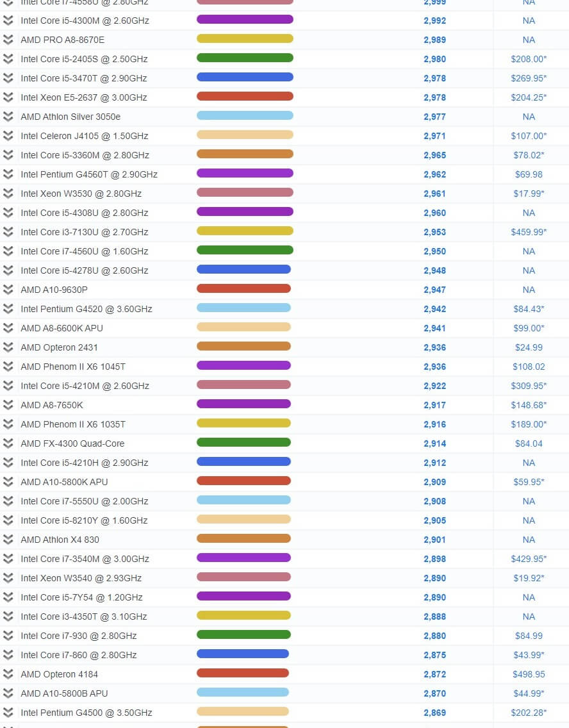Click the light blue bar for Athlon Silver 3050e
Screen dimensions: 569x728
[245, 115]
